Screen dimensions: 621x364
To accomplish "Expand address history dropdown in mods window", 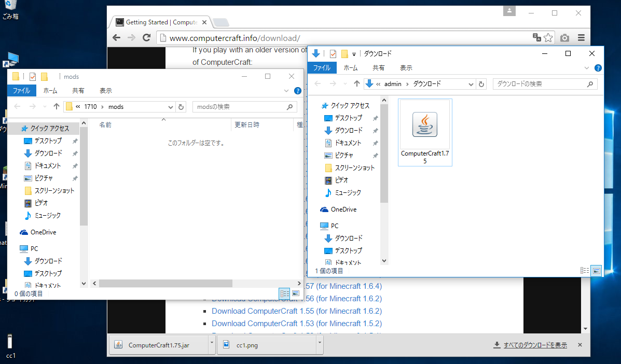I will coord(171,107).
